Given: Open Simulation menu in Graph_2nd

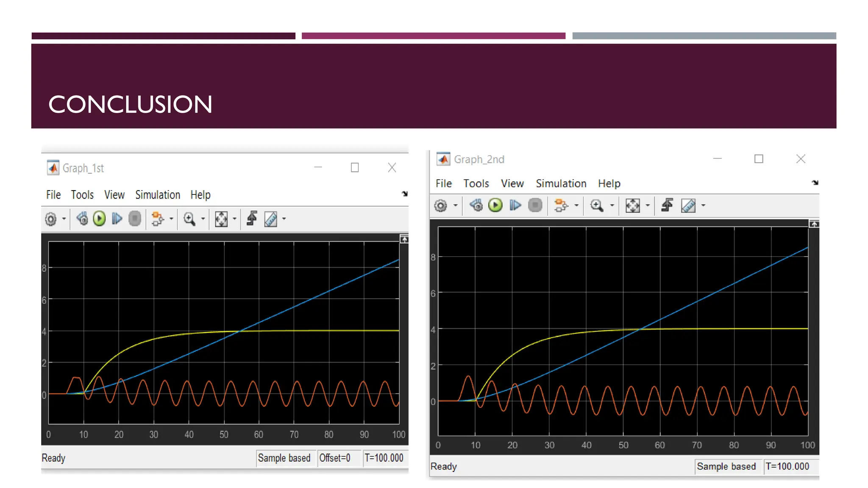Looking at the screenshot, I should pyautogui.click(x=561, y=183).
